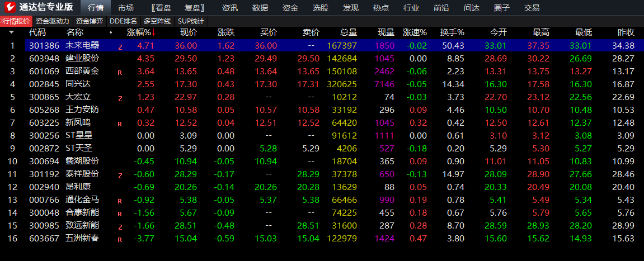Open the 行业 industry menu
The height and width of the screenshot is (261, 644).
point(411,8)
